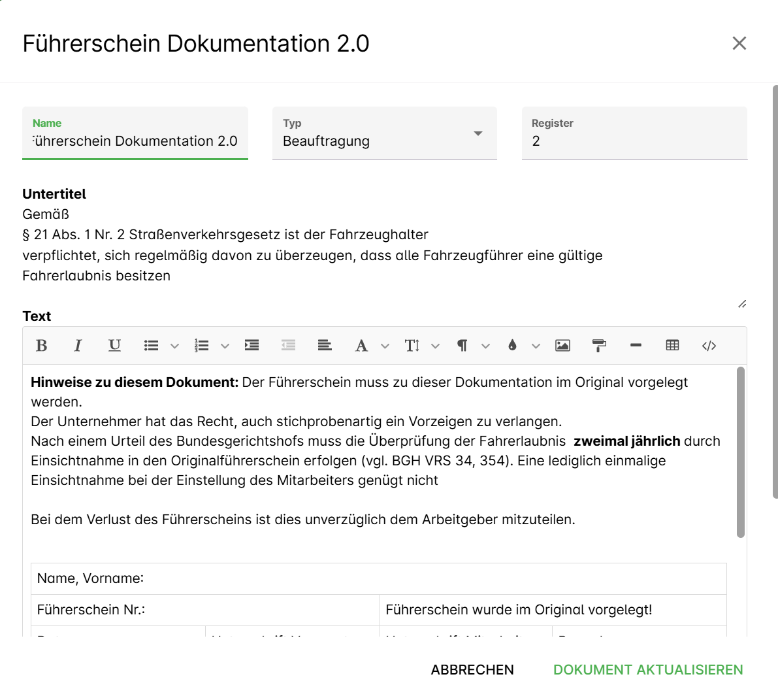Underline the selected text
This screenshot has width=778, height=700.
tap(114, 346)
